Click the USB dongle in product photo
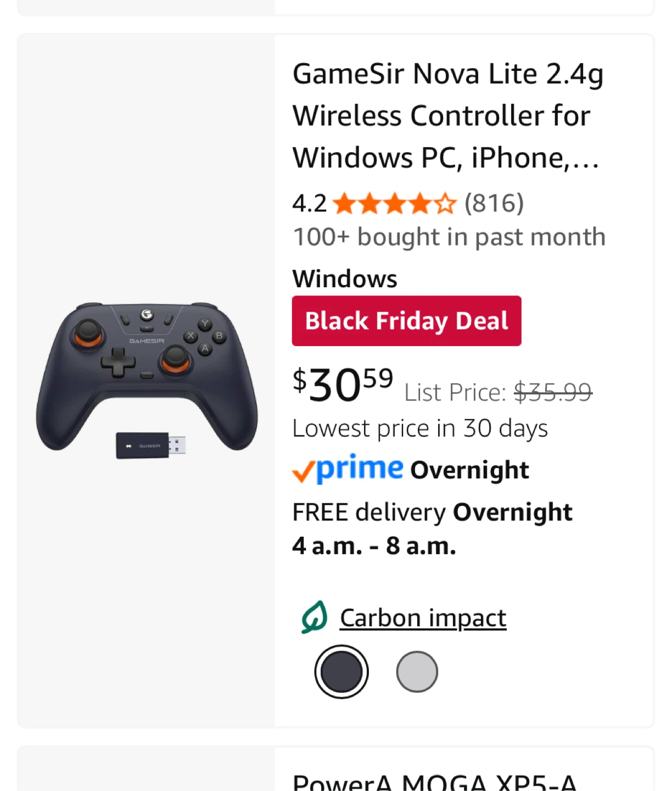This screenshot has width=672, height=791. click(150, 445)
